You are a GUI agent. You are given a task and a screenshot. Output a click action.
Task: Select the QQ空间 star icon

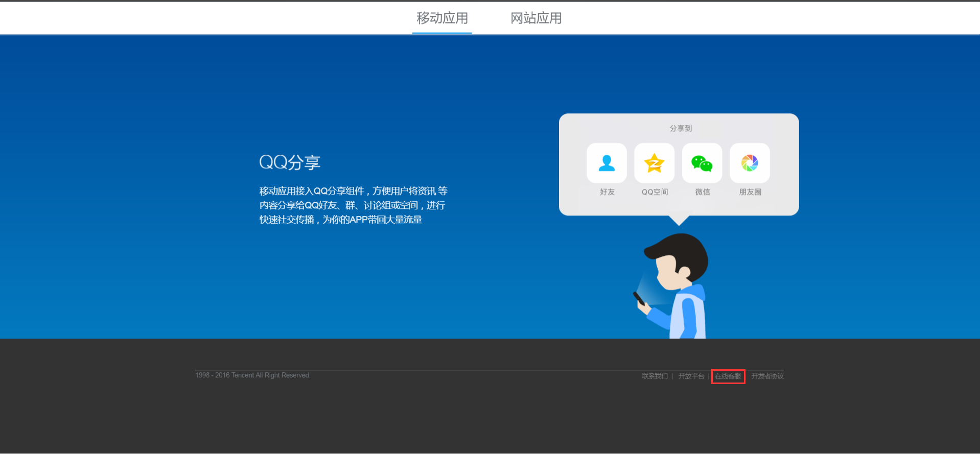pyautogui.click(x=654, y=163)
